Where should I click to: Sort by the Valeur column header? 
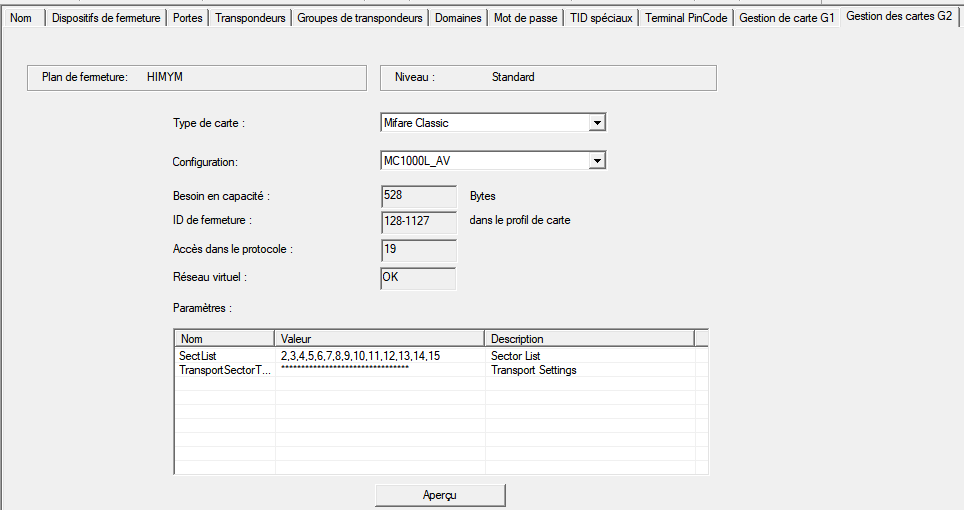pos(380,339)
